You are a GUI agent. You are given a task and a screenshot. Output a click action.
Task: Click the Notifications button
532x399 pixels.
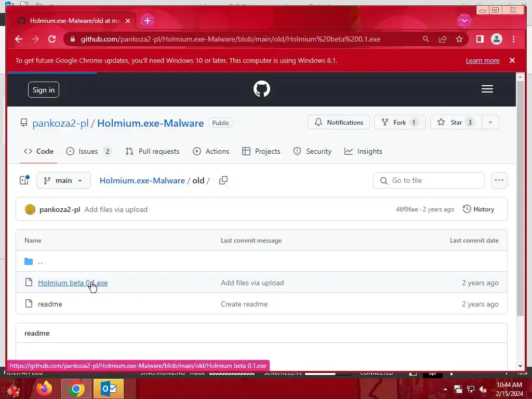339,122
